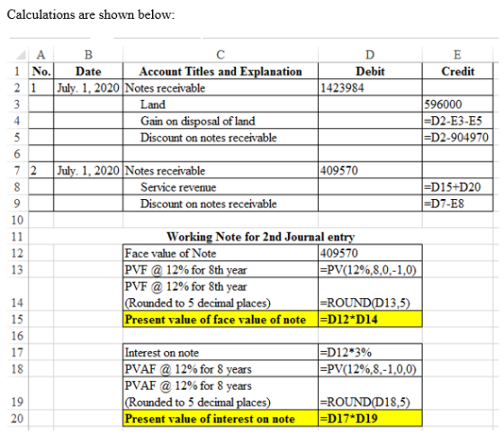
Task: Select 'Interest on note' cell
Action: point(220,352)
